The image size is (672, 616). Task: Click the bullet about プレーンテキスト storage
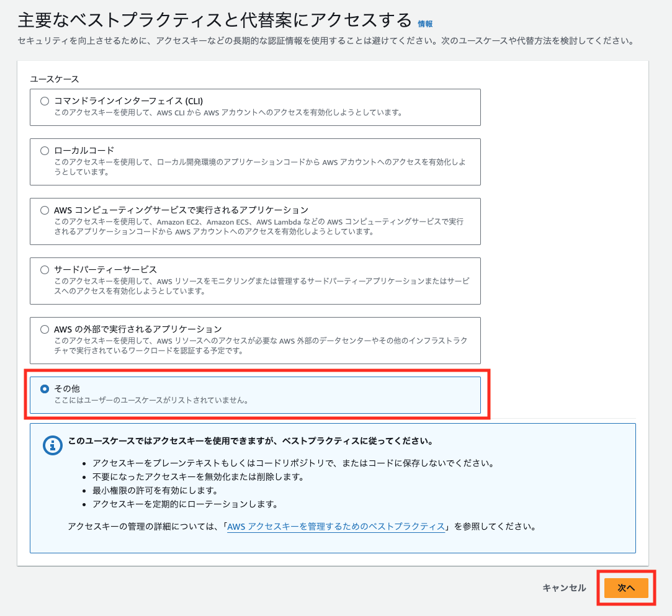(293, 463)
